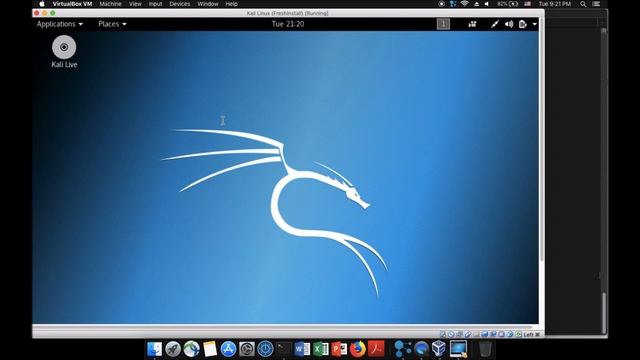The height and width of the screenshot is (360, 640).
Task: Click the Kali speaker volume icon
Action: click(x=509, y=24)
